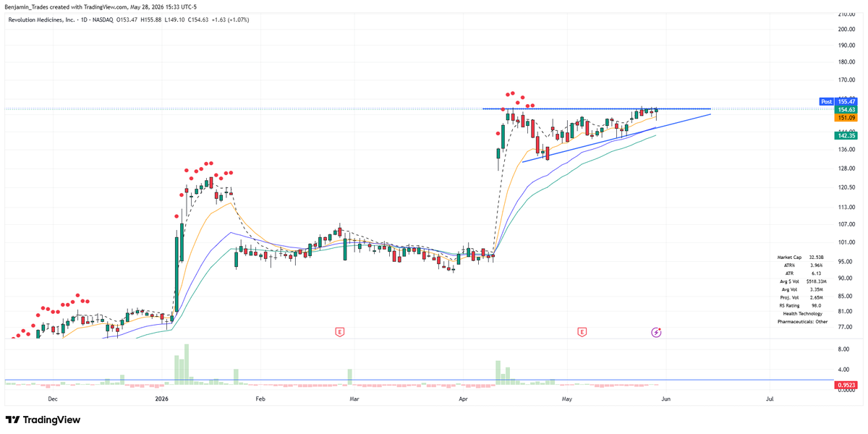The height and width of the screenshot is (434, 868).
Task: Click the 101.00 price axis label
Action: pyautogui.click(x=847, y=242)
